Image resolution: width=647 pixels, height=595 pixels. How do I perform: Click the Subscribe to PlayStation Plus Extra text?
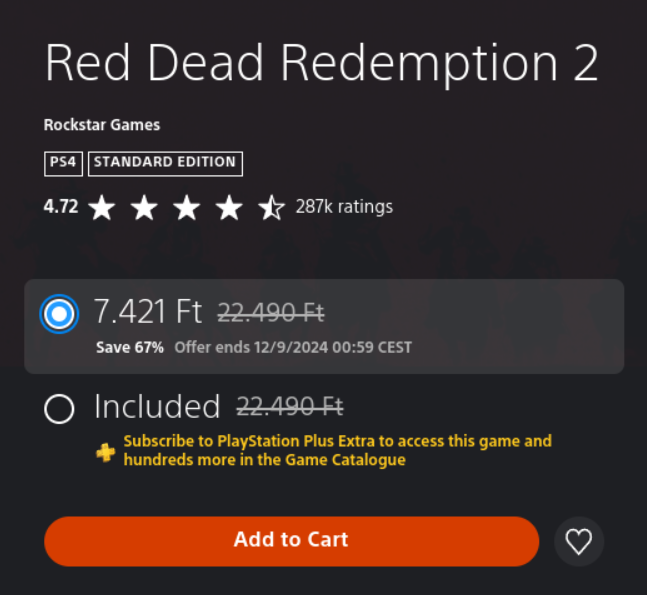[337, 450]
